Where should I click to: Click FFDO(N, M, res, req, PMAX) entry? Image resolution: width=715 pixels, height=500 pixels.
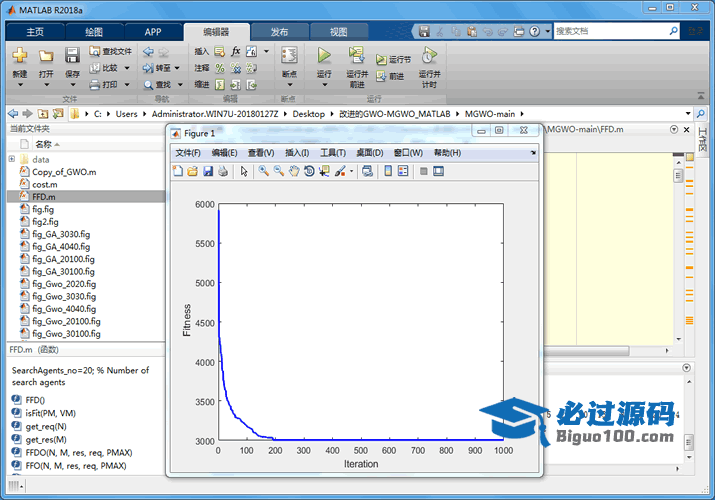tap(79, 453)
